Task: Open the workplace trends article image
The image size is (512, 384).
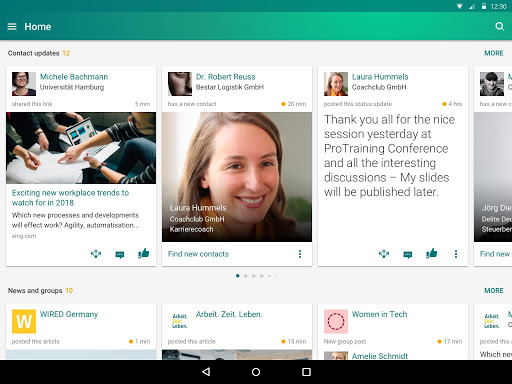Action: pyautogui.click(x=81, y=148)
